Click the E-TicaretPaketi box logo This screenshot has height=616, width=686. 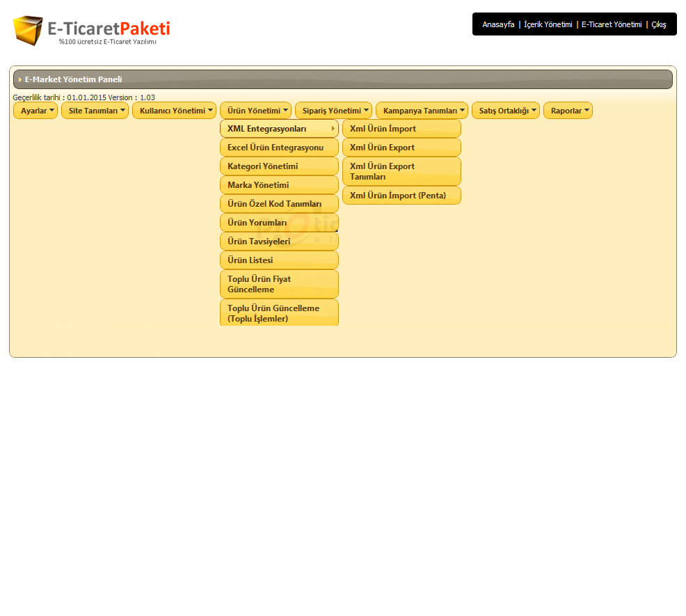(x=29, y=31)
